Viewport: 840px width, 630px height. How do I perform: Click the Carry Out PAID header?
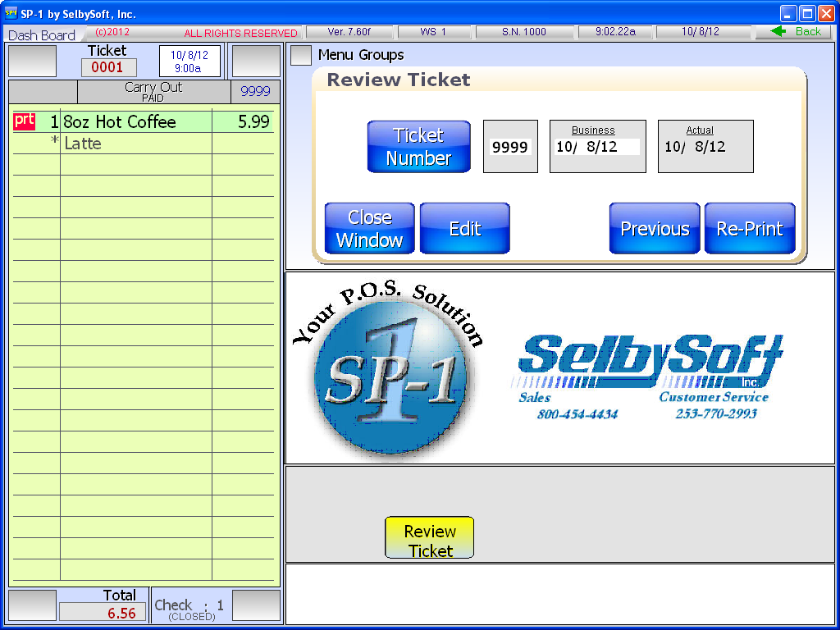(x=153, y=92)
